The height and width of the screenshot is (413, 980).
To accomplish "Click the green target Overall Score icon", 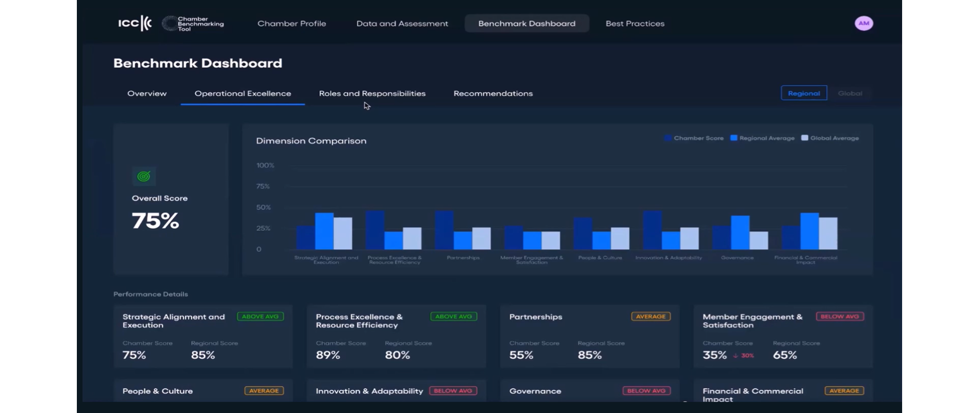I will [143, 177].
